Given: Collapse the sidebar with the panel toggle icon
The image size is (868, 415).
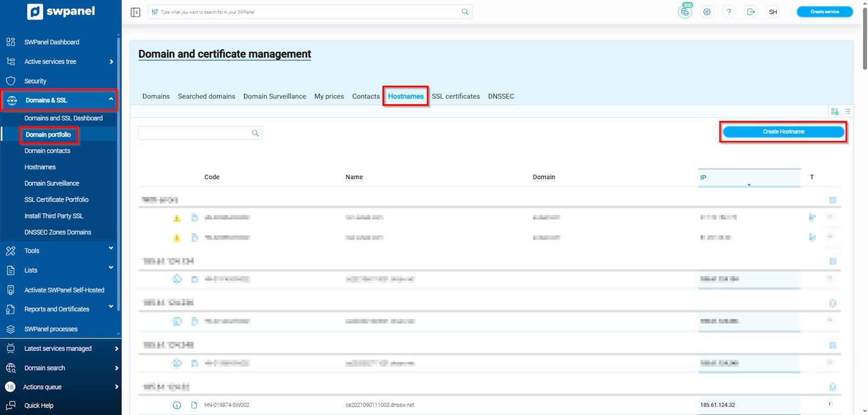Looking at the screenshot, I should 136,12.
